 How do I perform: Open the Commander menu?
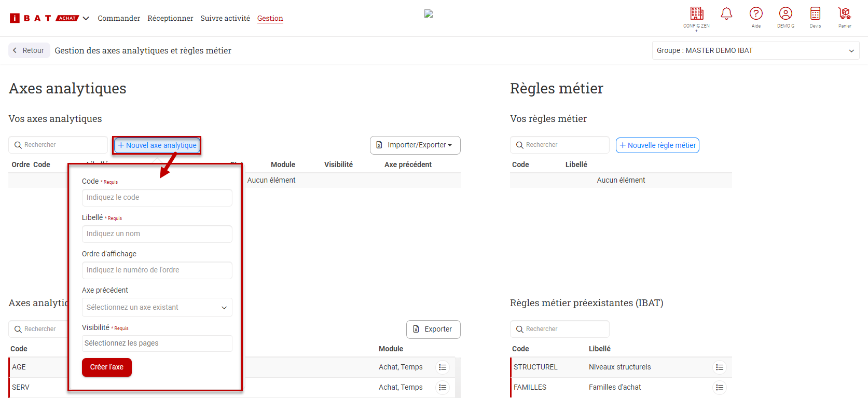[x=119, y=19]
